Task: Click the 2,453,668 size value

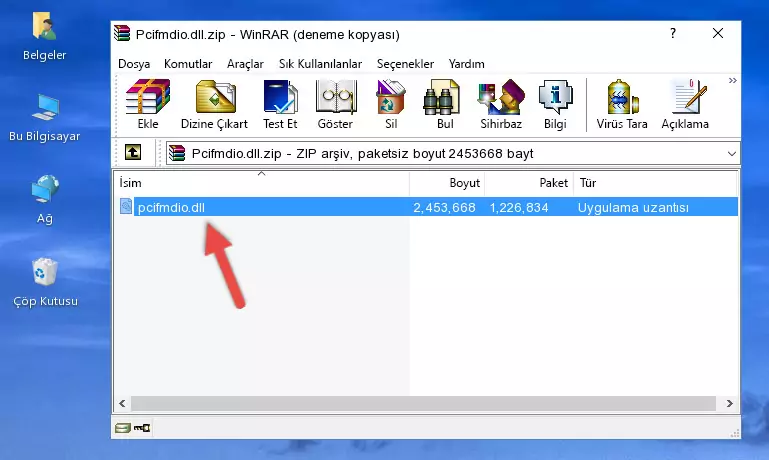Action: click(x=444, y=207)
